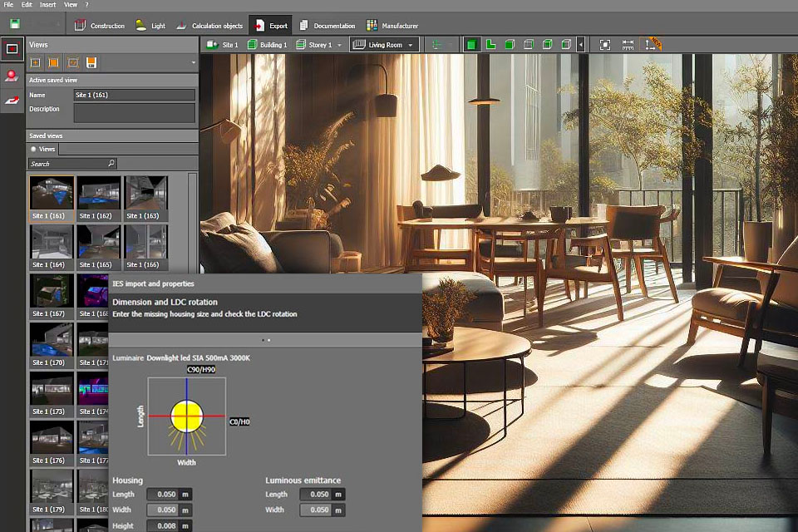Click the Description text field
This screenshot has height=532, width=798.
pos(135,113)
